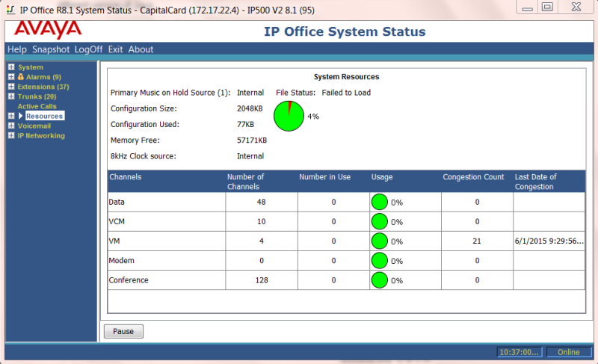The image size is (598, 364).
Task: Select Active Calls in the tree
Action: tap(37, 106)
